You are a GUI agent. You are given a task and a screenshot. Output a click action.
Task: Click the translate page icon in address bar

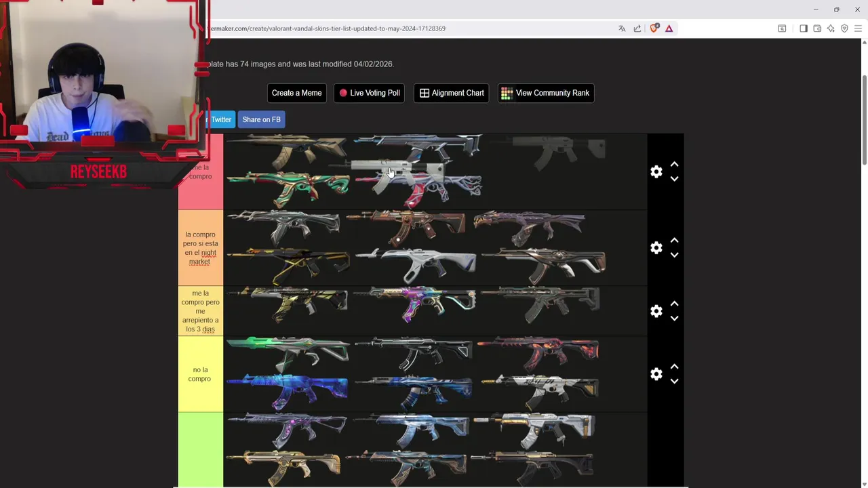622,28
